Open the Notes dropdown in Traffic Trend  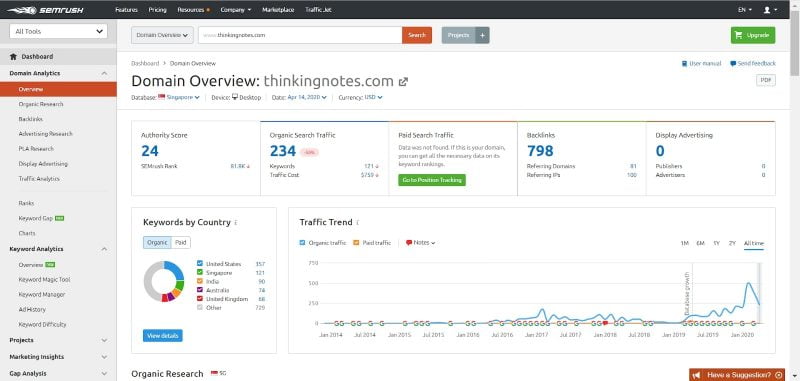pos(420,243)
